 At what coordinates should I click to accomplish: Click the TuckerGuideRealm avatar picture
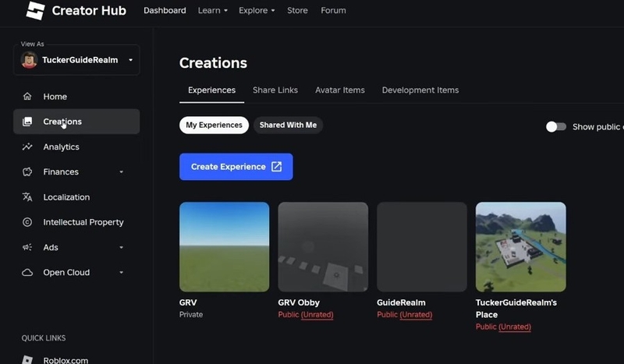pyautogui.click(x=29, y=60)
